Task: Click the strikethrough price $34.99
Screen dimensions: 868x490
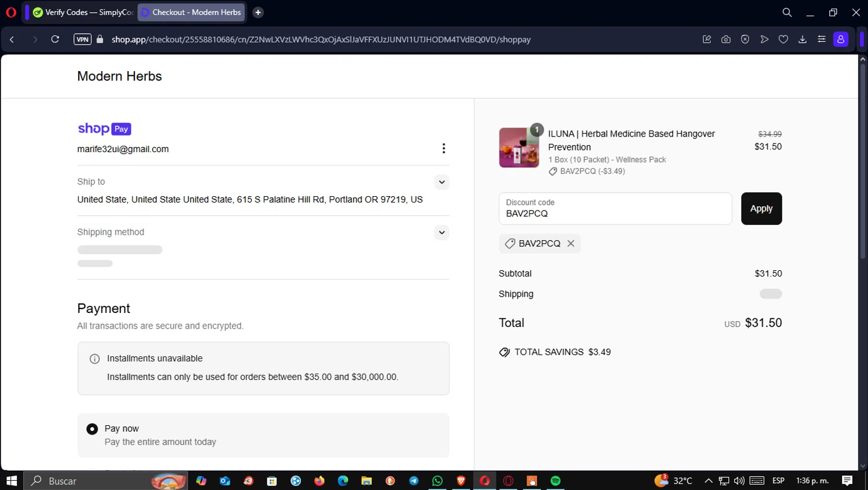Action: pyautogui.click(x=770, y=134)
